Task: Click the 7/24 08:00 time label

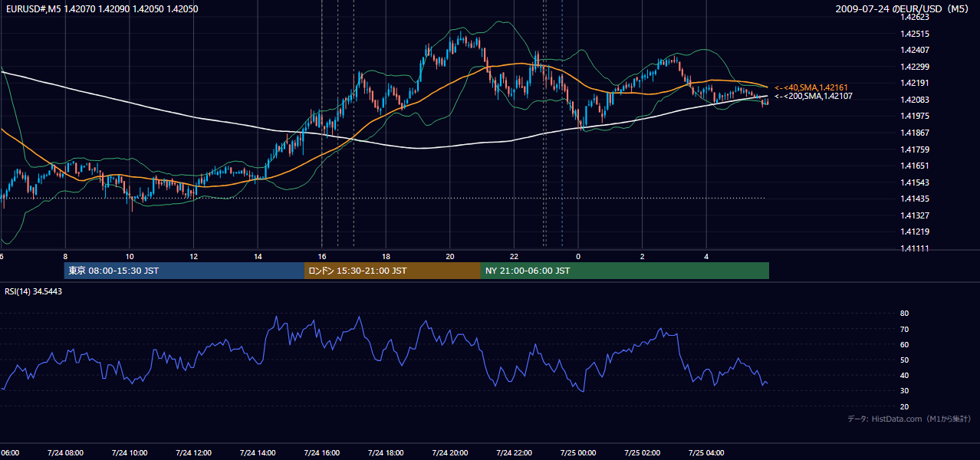Action: click(x=64, y=453)
